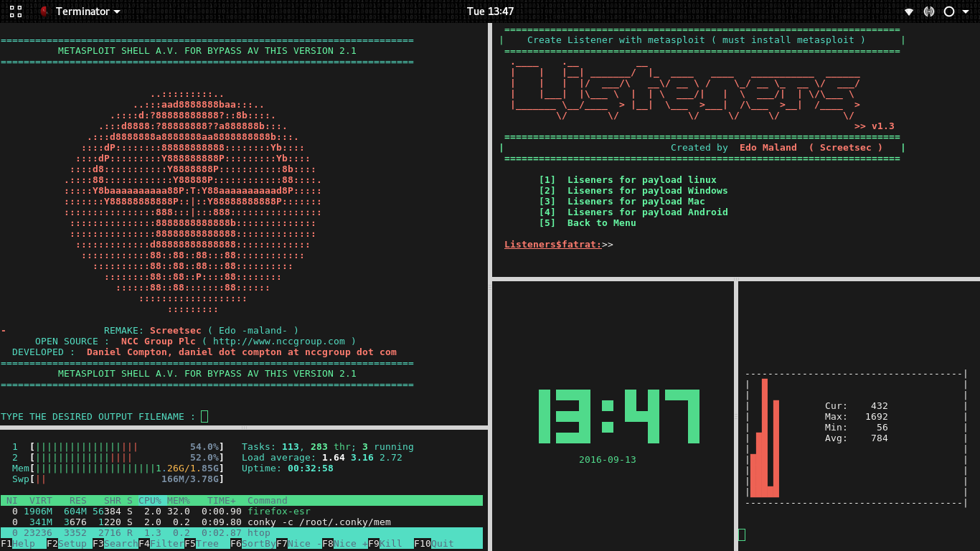Click the Load average values
This screenshot has height=551, width=980.
point(362,458)
